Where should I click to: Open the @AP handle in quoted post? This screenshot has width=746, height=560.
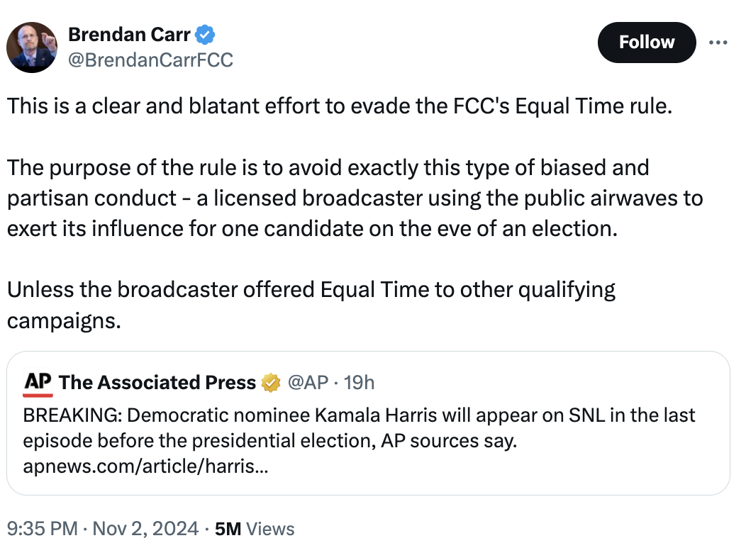(x=308, y=383)
